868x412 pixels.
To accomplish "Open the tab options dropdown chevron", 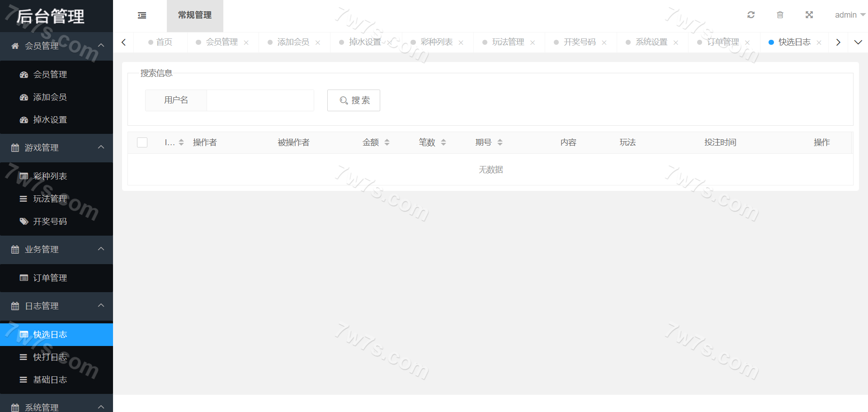I will click(x=858, y=42).
